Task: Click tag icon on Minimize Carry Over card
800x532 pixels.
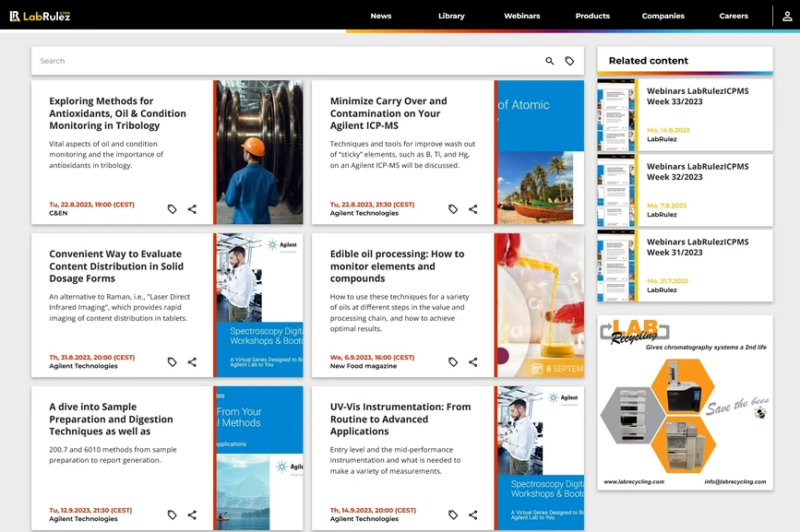Action: point(452,209)
